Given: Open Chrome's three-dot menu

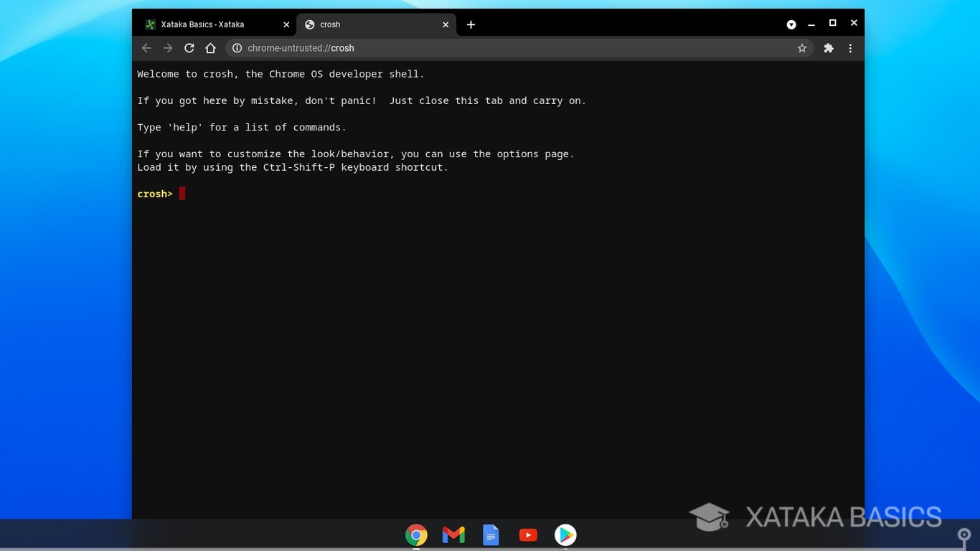Looking at the screenshot, I should 850,48.
